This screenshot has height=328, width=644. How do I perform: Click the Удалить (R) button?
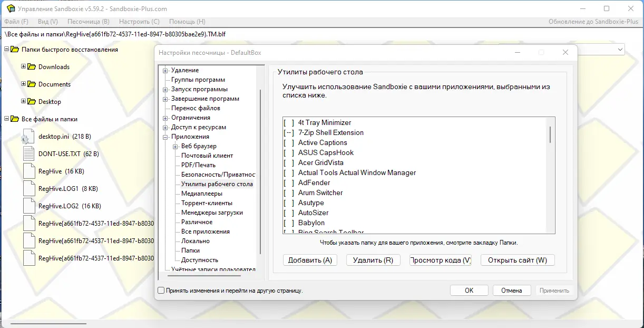[x=373, y=260]
